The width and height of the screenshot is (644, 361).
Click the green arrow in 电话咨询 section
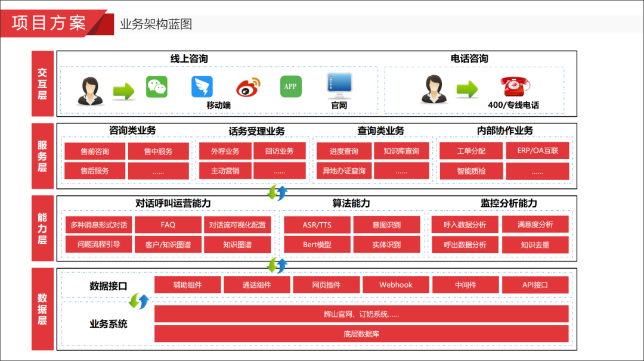click(467, 89)
